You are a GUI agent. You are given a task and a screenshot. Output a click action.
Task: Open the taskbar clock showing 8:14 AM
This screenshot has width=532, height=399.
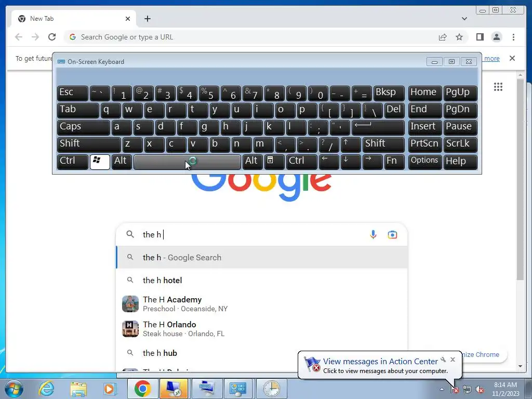[505, 389]
